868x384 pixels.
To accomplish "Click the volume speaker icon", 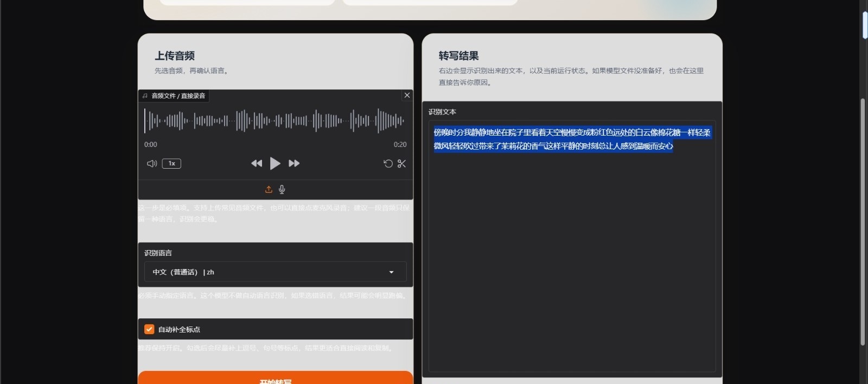I will pyautogui.click(x=152, y=163).
